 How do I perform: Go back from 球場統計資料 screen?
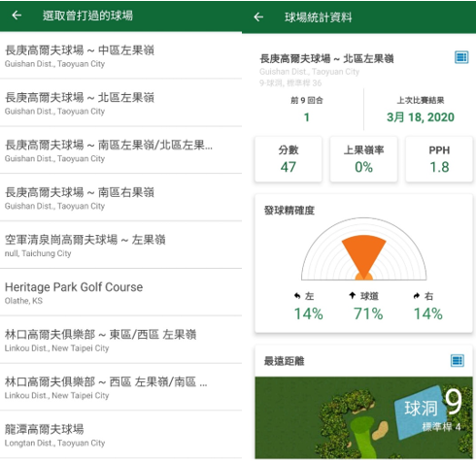258,16
